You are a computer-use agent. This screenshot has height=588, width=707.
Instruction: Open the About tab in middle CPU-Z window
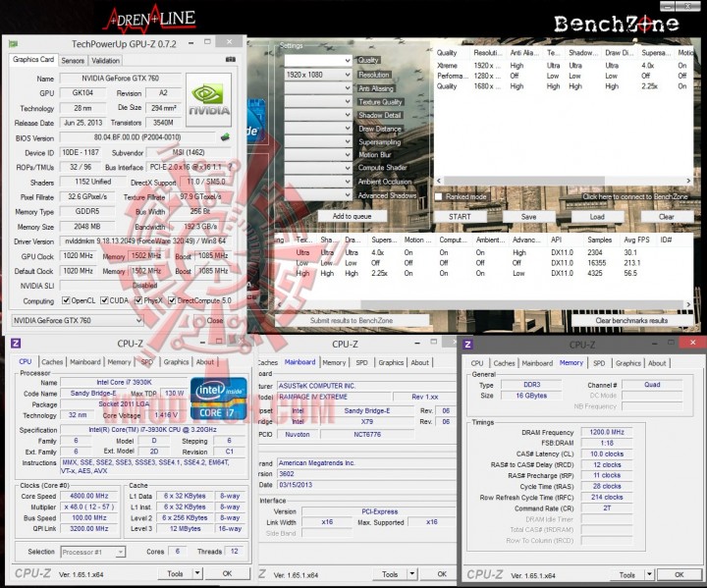[420, 362]
